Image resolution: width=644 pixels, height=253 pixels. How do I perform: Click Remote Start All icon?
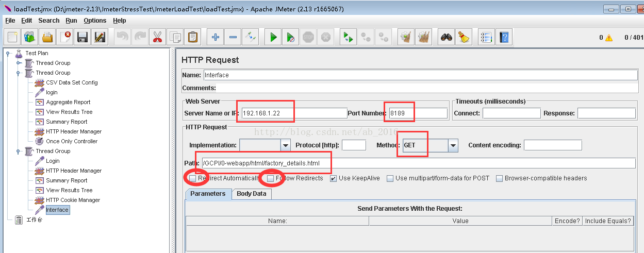[x=349, y=37]
